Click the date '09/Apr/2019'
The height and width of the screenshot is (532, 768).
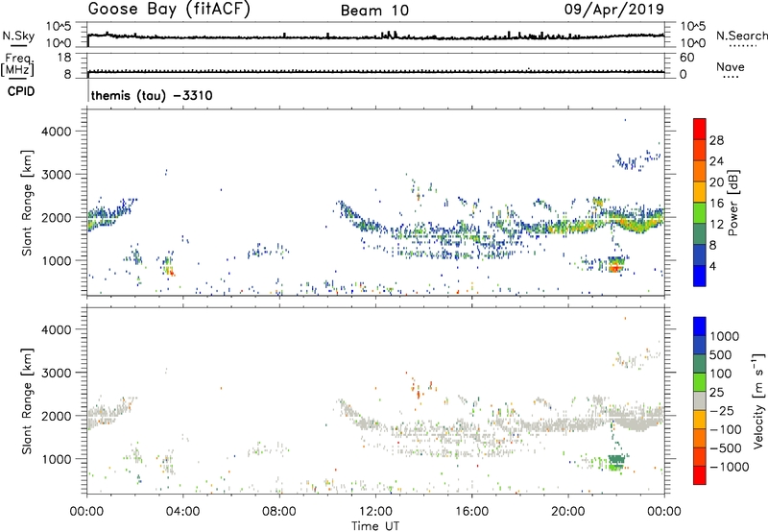(614, 10)
